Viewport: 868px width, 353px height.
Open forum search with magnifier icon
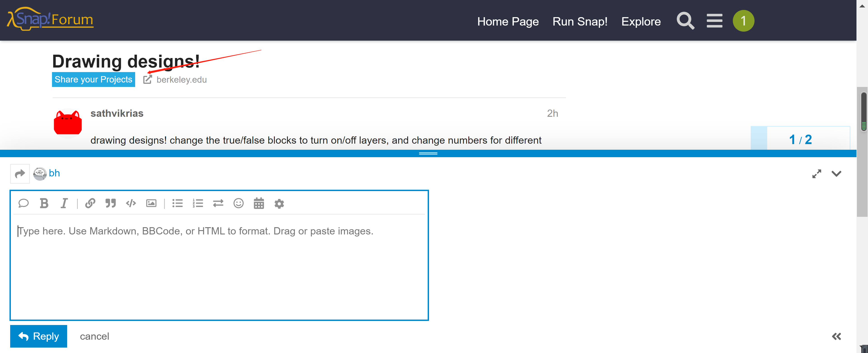(685, 21)
